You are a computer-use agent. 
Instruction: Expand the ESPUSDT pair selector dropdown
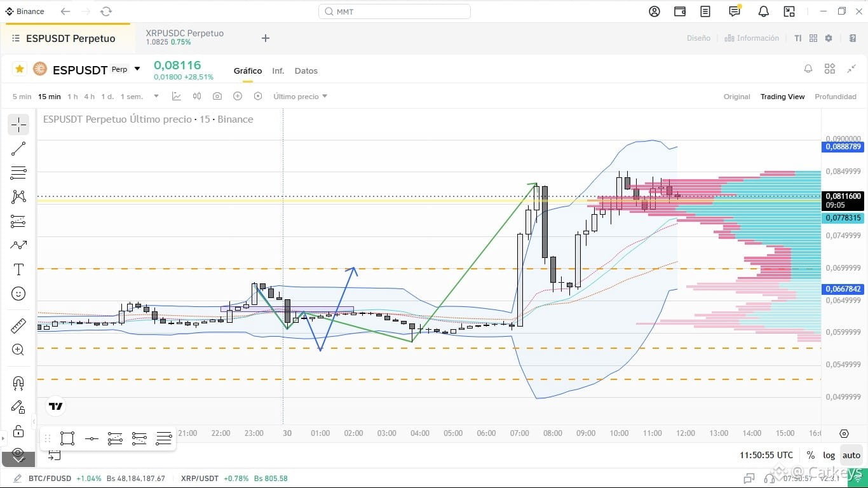tap(137, 69)
